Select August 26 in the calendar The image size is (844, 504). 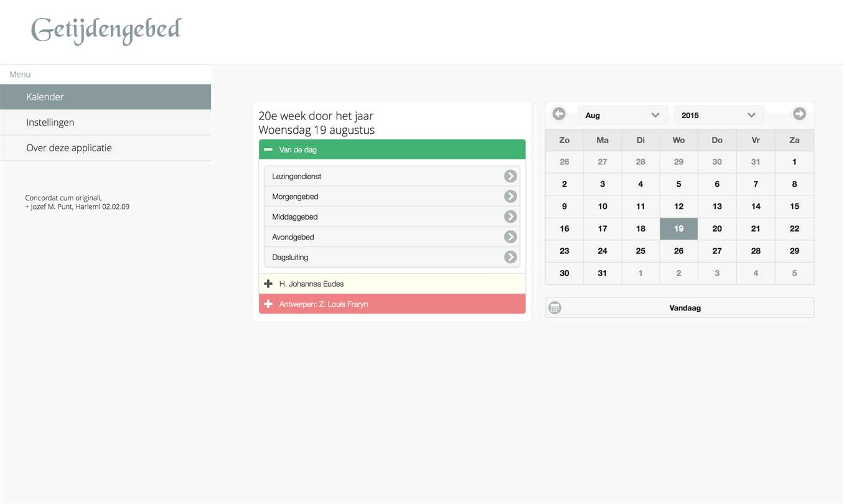coord(678,251)
